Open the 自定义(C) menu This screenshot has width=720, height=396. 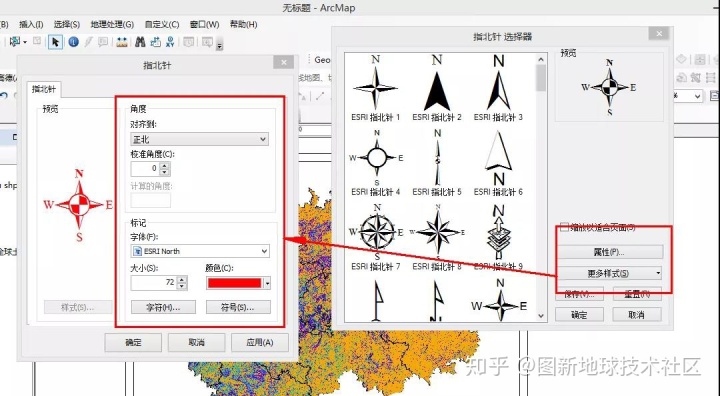pyautogui.click(x=162, y=24)
